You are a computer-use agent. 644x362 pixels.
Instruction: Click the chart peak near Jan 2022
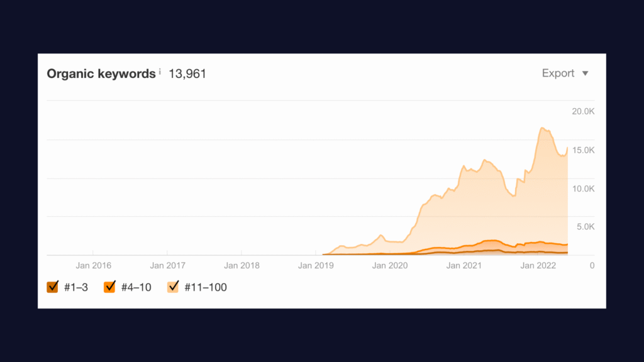(543, 128)
